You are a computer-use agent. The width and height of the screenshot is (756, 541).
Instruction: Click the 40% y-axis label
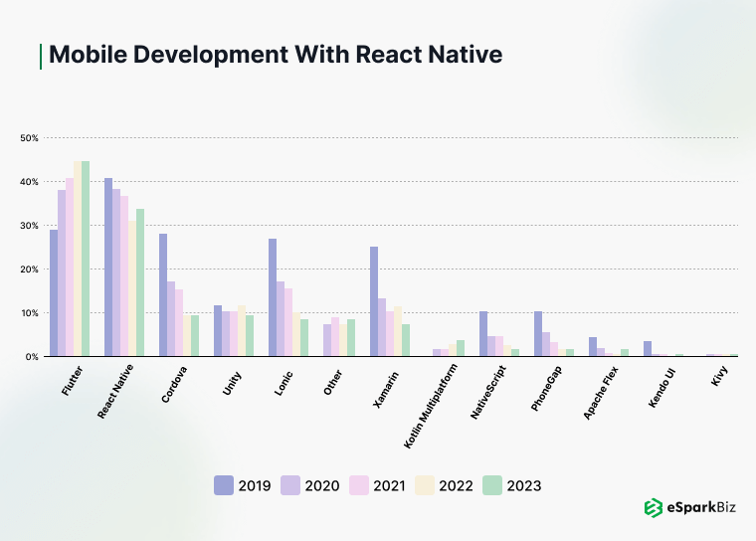tap(30, 182)
